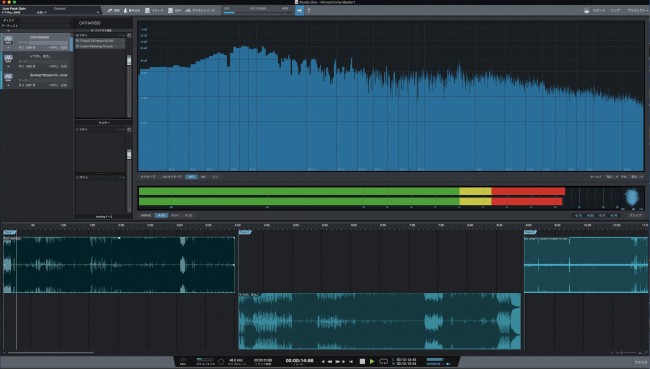Select the 1/3 Octave spectrum display mode
This screenshot has height=369, width=650.
coord(172,177)
